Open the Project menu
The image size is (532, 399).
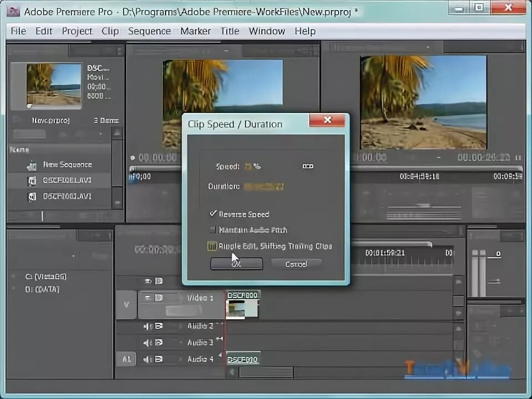(x=77, y=31)
